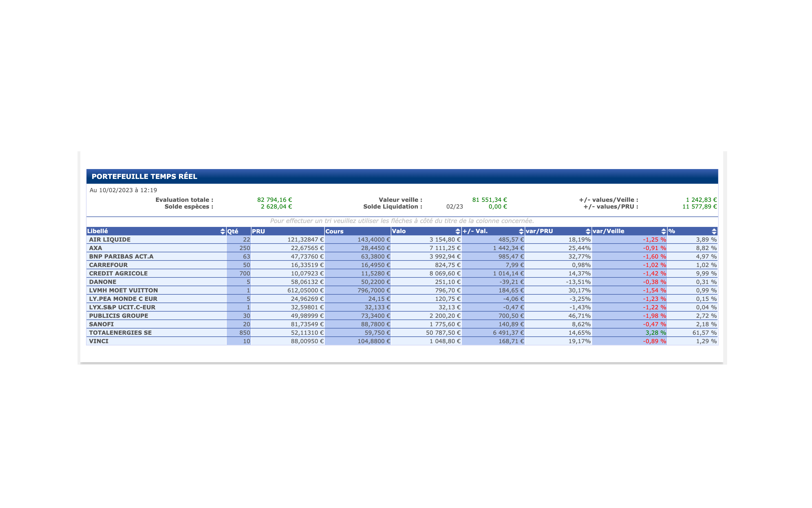This screenshot has height=508, width=812.
Task: Sort table by var/Veille column arrows
Action: click(x=663, y=231)
